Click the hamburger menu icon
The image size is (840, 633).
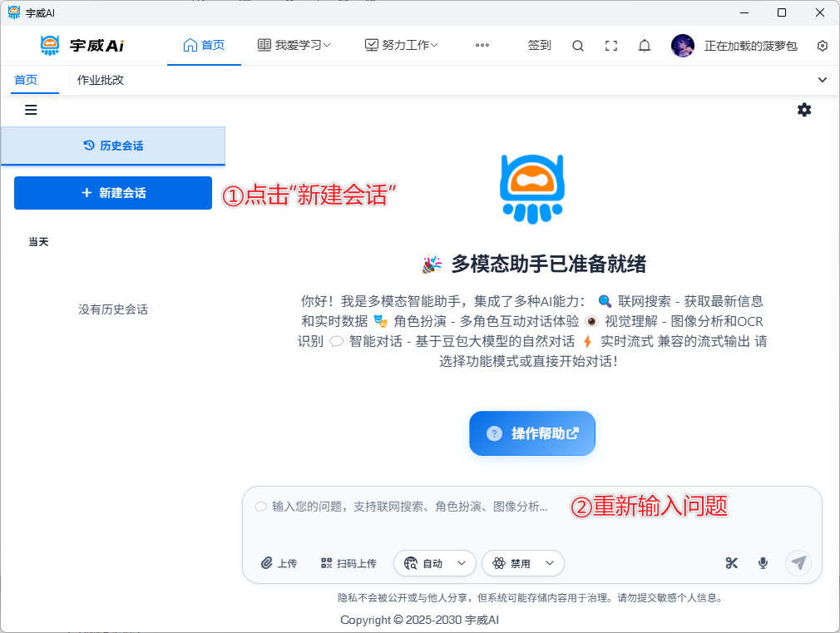[x=31, y=110]
